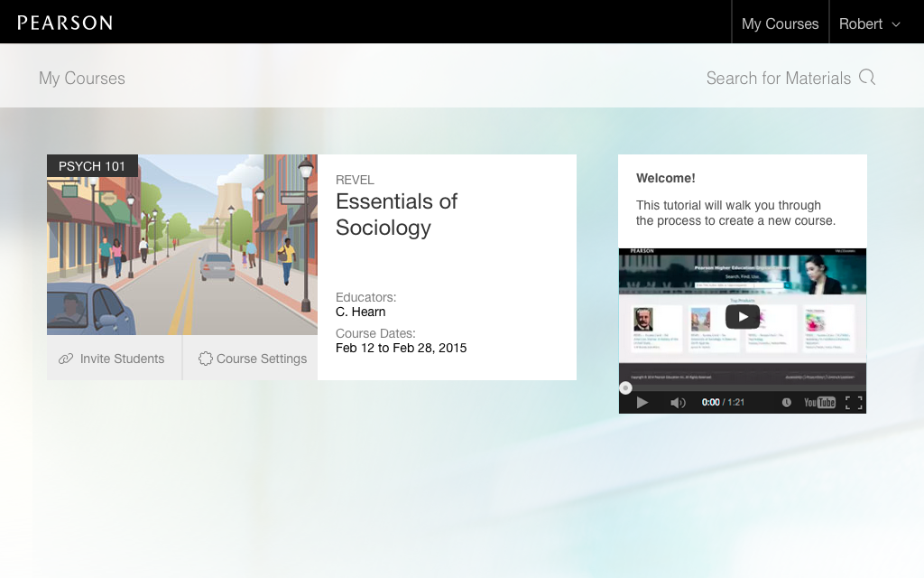Open the Essentials of Sociology title
The width and height of the screenshot is (924, 578).
[396, 214]
